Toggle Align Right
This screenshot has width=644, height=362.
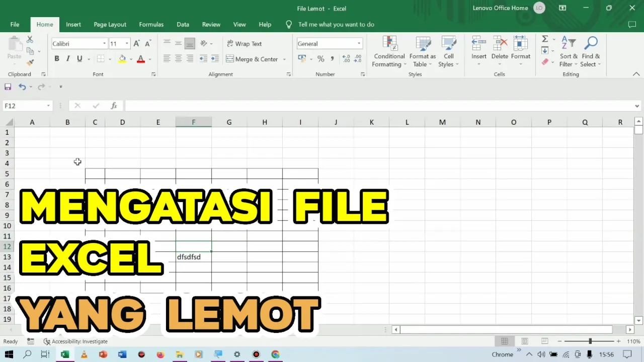click(190, 59)
